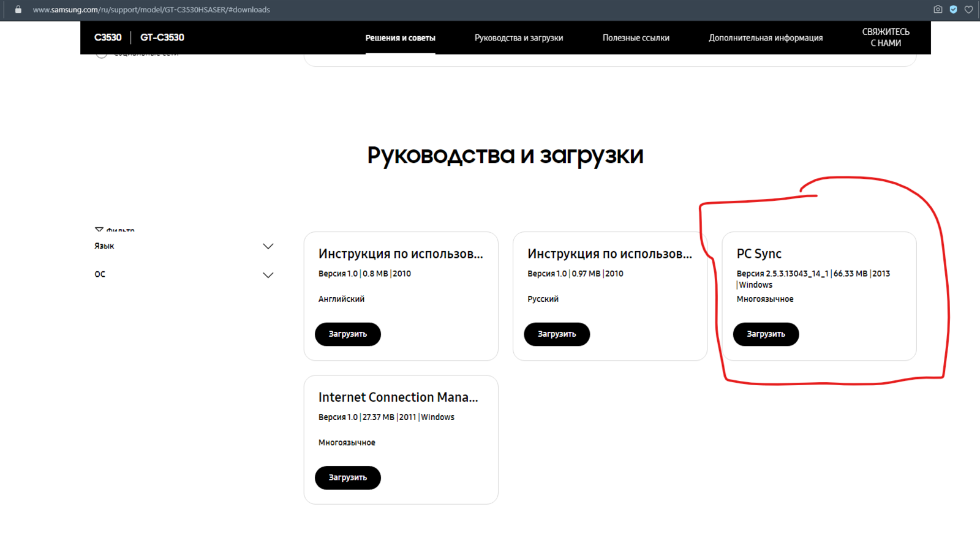Click the 27.37 MB 2011 Windows details
Screen dimensions: 980x534
click(409, 417)
